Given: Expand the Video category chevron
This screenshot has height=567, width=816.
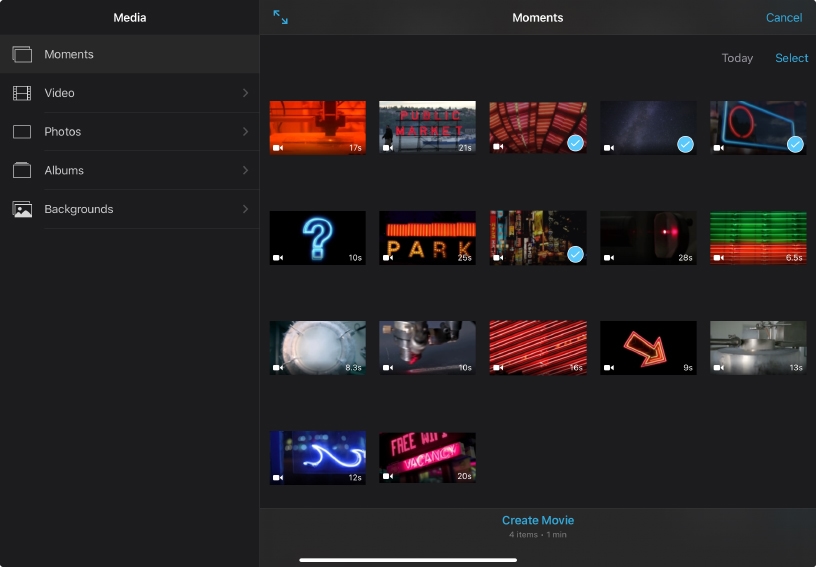Looking at the screenshot, I should tap(245, 93).
